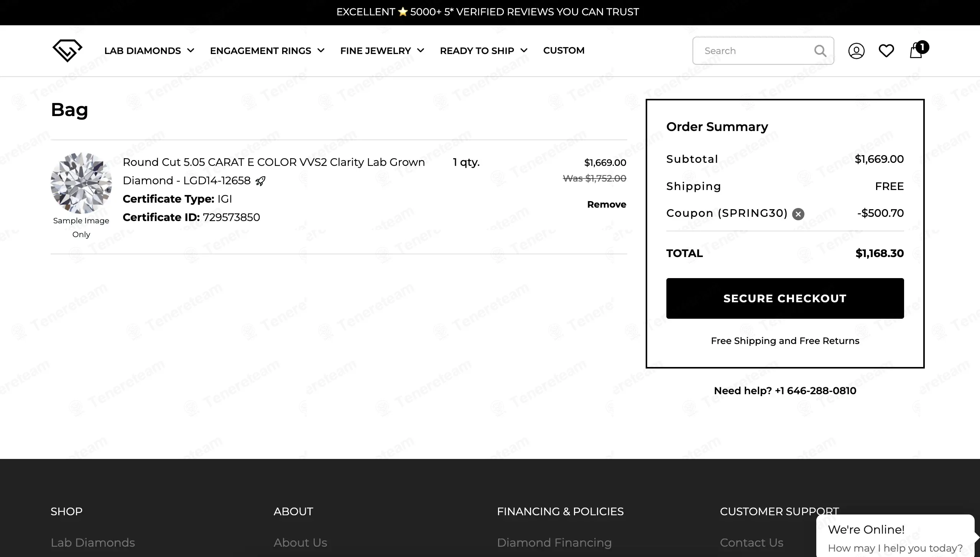The width and height of the screenshot is (980, 557).
Task: Click the SHOP footer heading
Action: (x=66, y=512)
